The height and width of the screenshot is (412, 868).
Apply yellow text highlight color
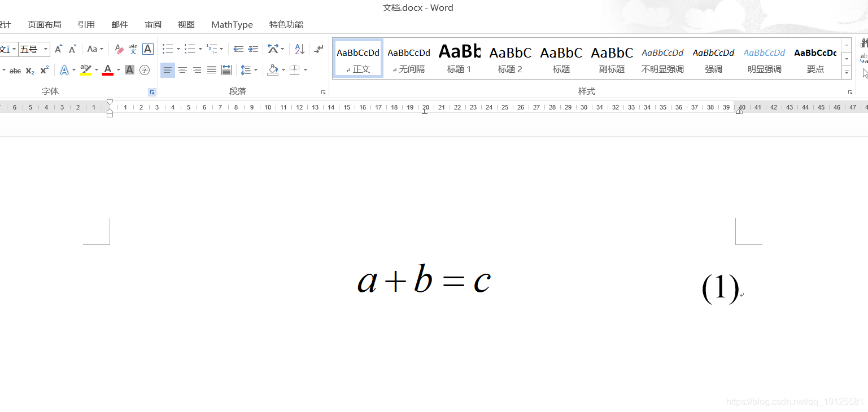pos(85,70)
